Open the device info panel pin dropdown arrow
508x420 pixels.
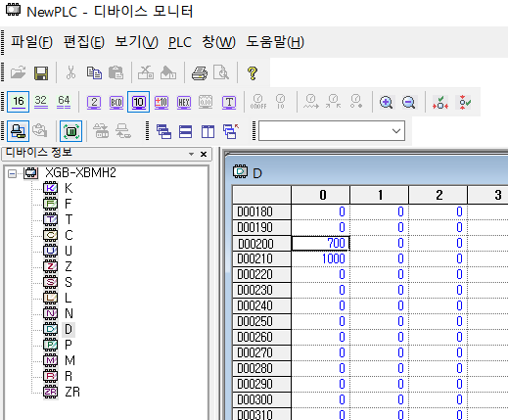point(191,154)
